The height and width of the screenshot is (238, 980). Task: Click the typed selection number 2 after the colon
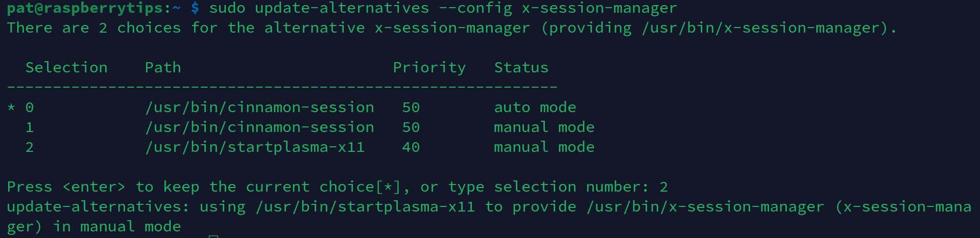[663, 187]
